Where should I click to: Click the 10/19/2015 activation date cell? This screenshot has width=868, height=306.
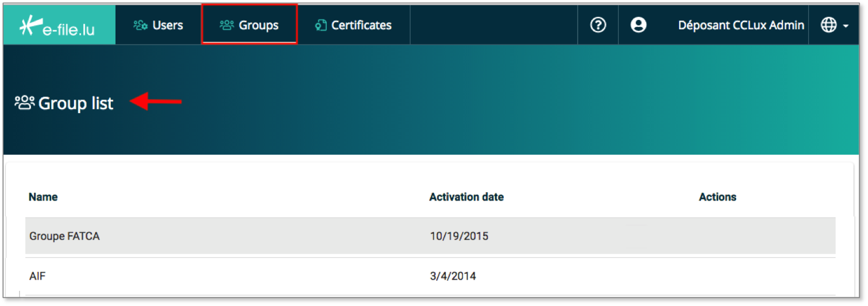(x=459, y=236)
